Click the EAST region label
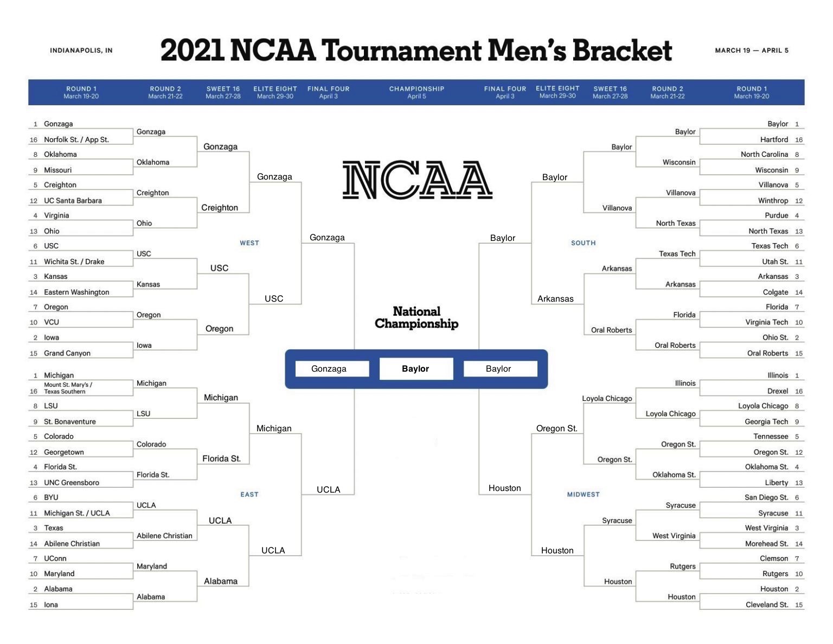833x644 pixels. pyautogui.click(x=249, y=494)
